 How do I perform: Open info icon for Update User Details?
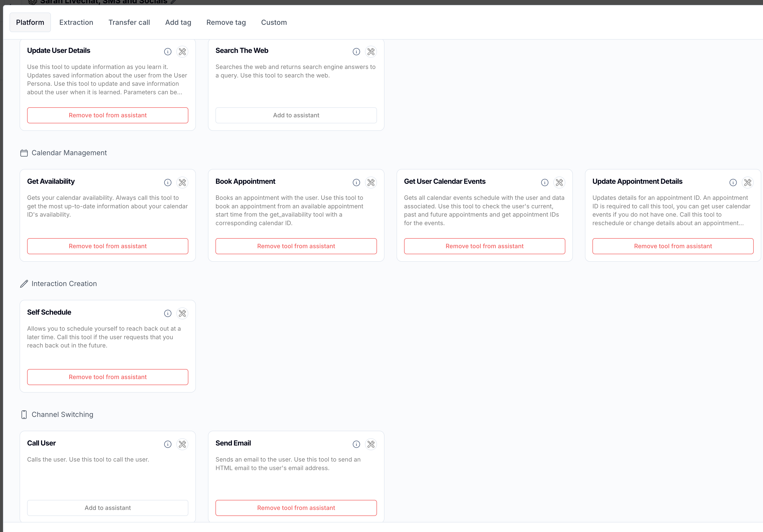pyautogui.click(x=168, y=51)
